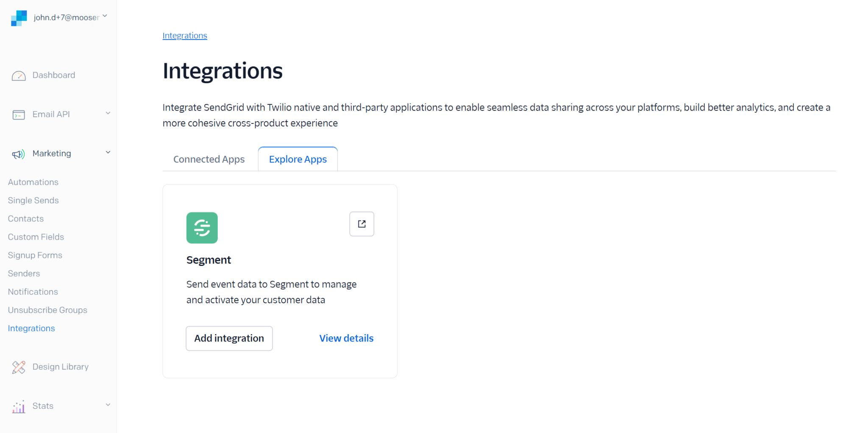Click the Email API terminal icon
Image resolution: width=868 pixels, height=433 pixels.
tap(19, 115)
